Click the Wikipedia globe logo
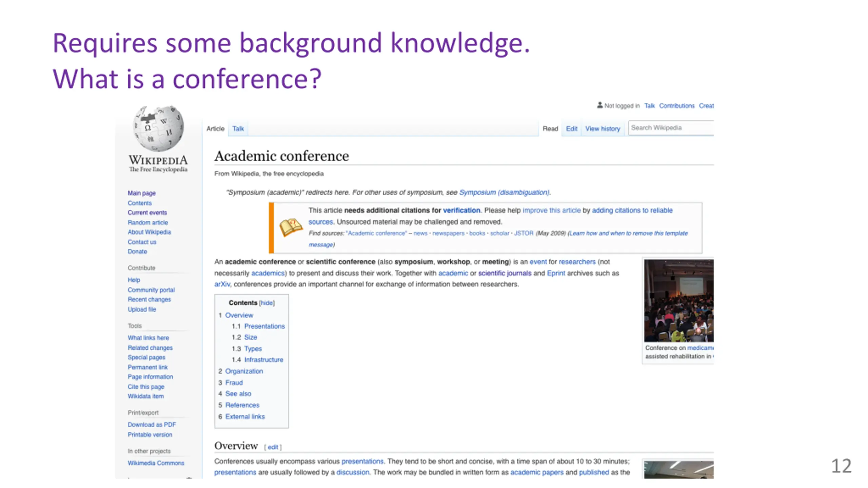This screenshot has height=488, width=868. [x=158, y=128]
